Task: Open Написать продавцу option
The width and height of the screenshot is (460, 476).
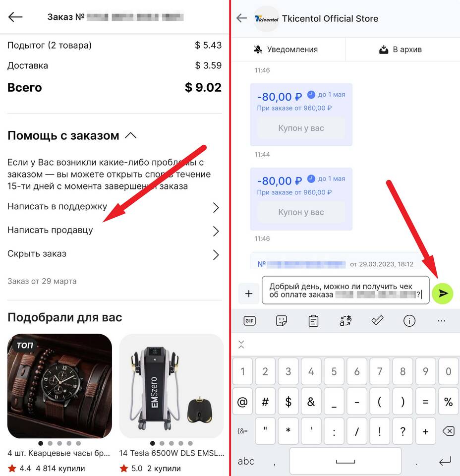Action: (113, 231)
